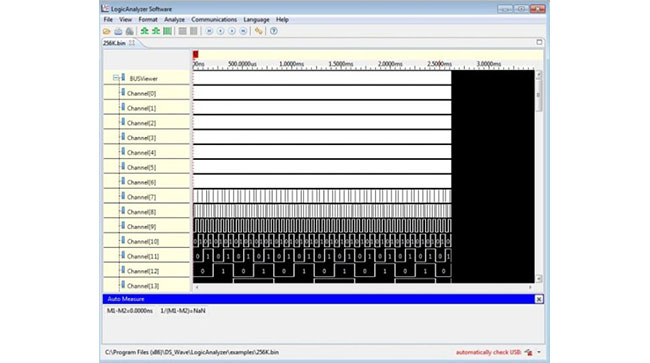
Task: Jump to last with the fourth blue circle button
Action: pos(243,31)
